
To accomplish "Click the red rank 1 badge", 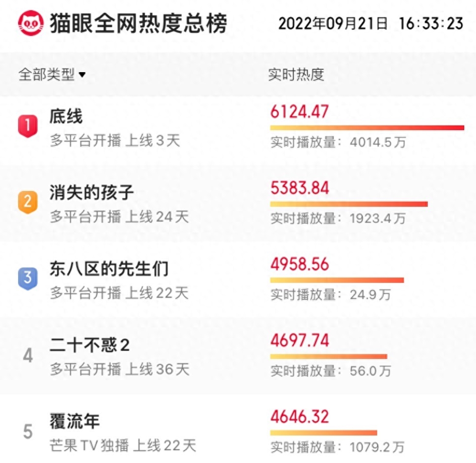I will (28, 126).
